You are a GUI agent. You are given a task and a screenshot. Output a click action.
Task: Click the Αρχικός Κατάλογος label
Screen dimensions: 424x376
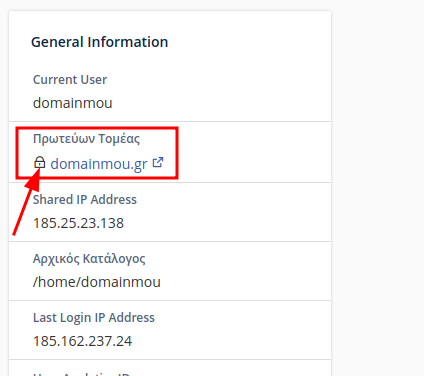coord(89,259)
